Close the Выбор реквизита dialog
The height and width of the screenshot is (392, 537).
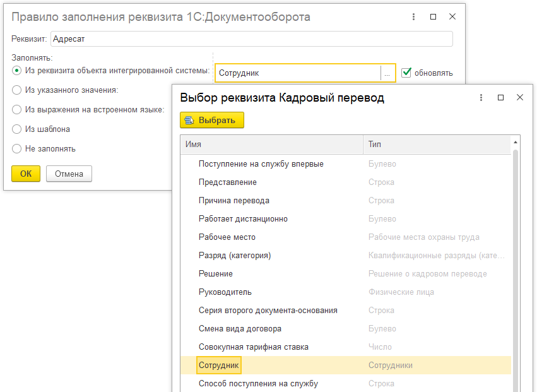pos(520,98)
